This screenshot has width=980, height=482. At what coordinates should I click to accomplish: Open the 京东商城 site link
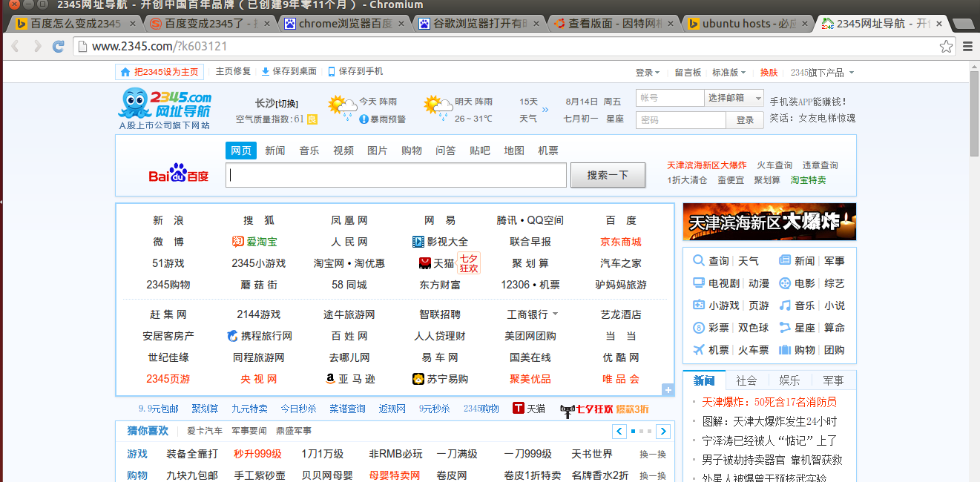point(621,242)
